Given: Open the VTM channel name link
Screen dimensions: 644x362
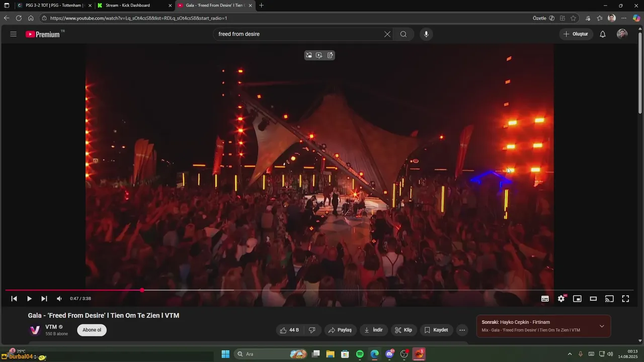Looking at the screenshot, I should (51, 327).
